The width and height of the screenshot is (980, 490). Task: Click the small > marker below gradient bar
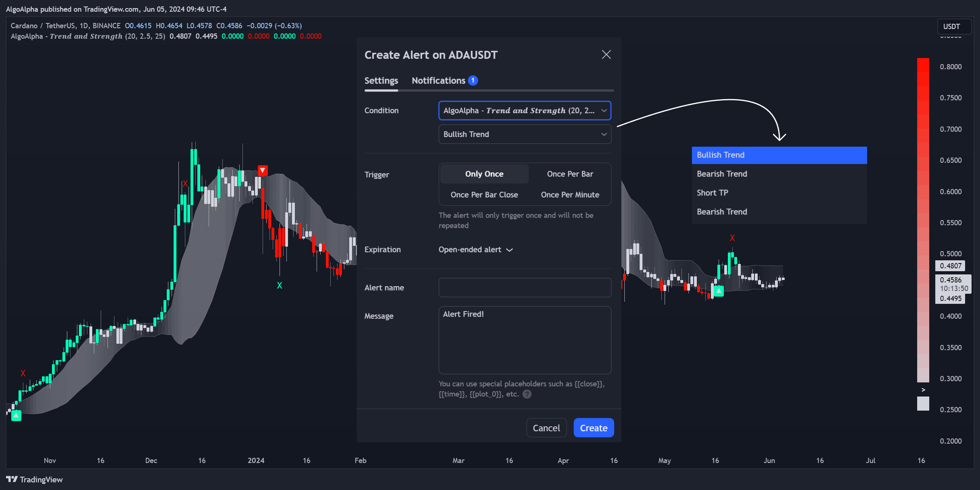[923, 390]
